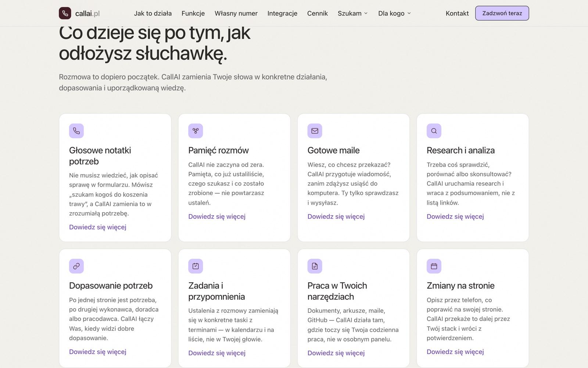Viewport: 588px width, 368px height.
Task: Click the magnifier icon on Research i analiza card
Action: (x=434, y=131)
